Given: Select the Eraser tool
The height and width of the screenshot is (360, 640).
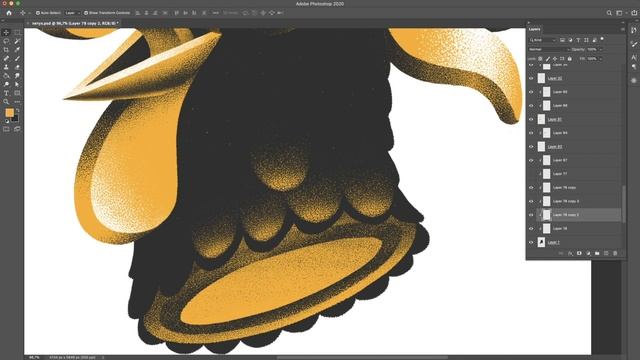Looking at the screenshot, I should 17,67.
